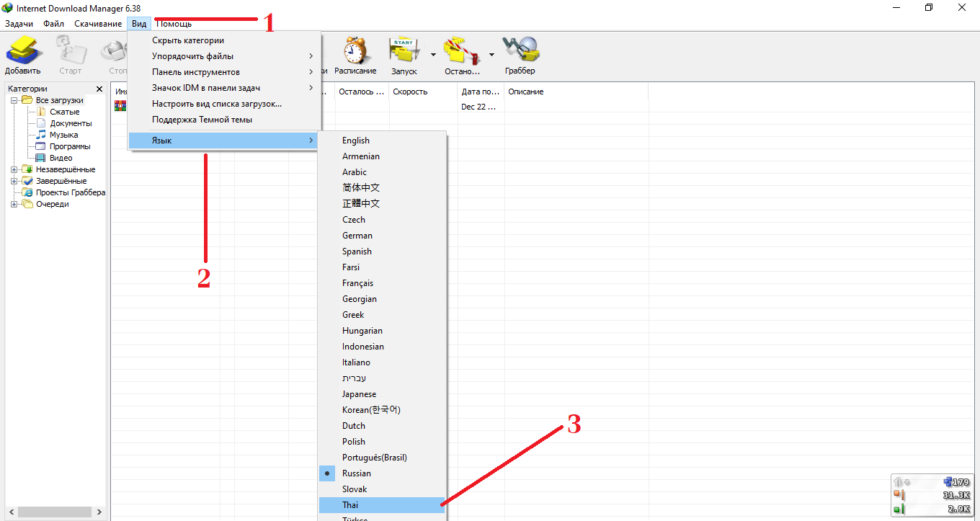Click the download file's archive icon
The width and height of the screenshot is (980, 521).
click(x=120, y=106)
